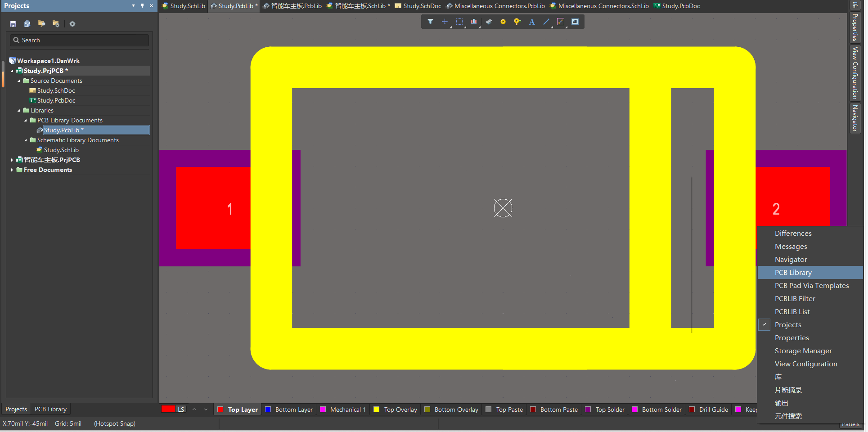Open the selection Filter tool
868x432 pixels.
pos(430,22)
